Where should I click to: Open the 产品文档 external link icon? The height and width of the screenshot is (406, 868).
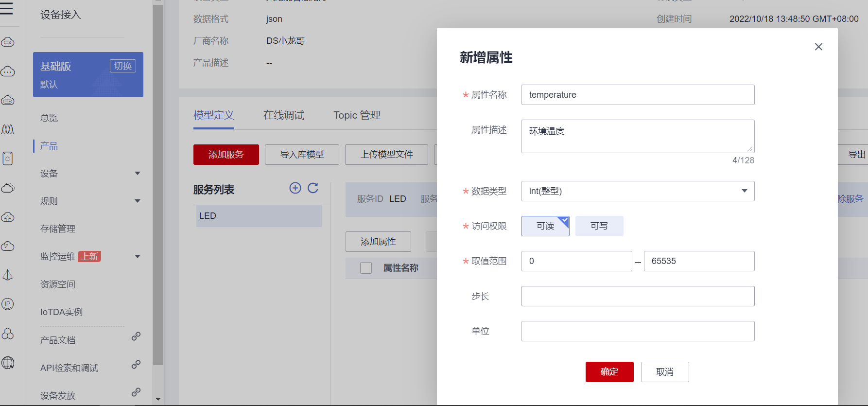(136, 336)
